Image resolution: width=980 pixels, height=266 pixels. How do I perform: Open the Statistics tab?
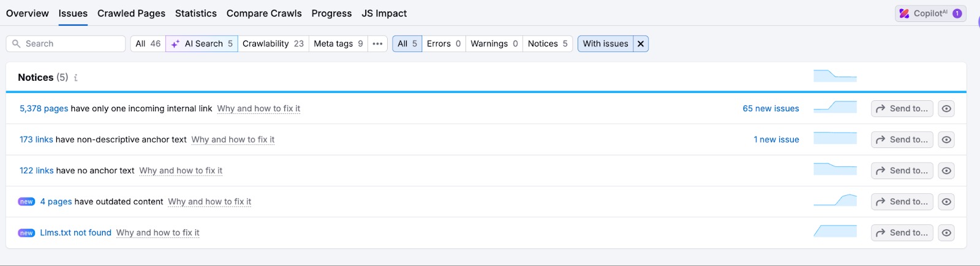[x=196, y=13]
